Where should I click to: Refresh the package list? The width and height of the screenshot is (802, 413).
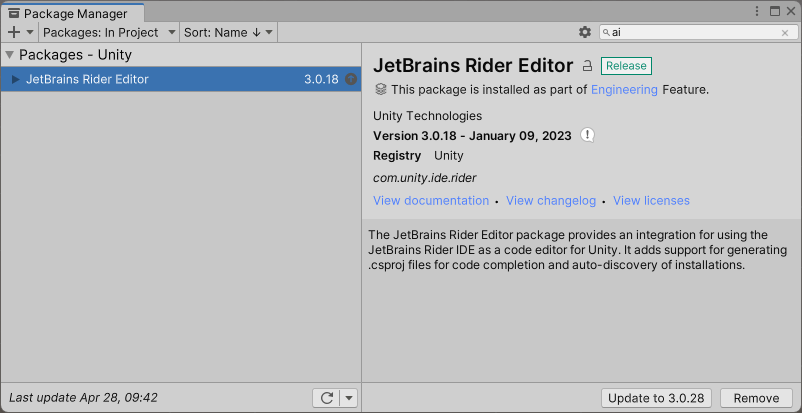[326, 398]
